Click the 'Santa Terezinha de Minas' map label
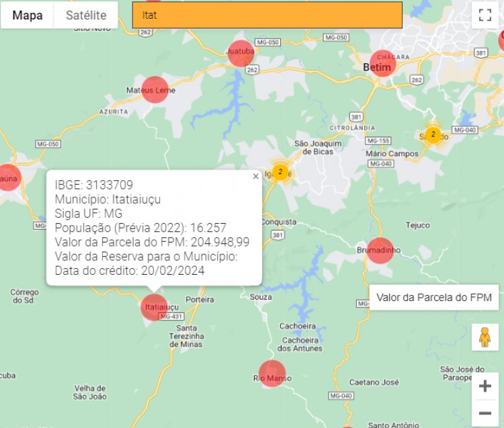 pyautogui.click(x=186, y=336)
